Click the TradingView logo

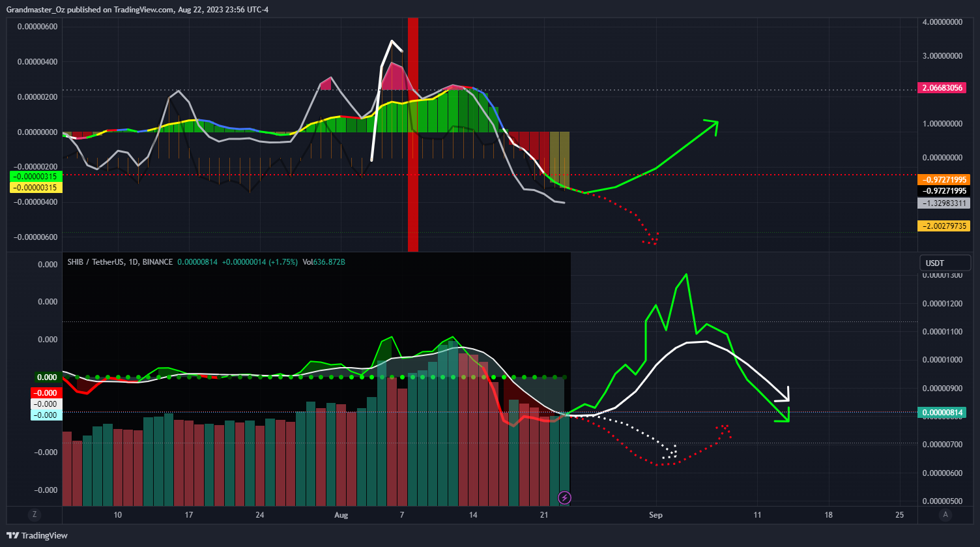36,535
